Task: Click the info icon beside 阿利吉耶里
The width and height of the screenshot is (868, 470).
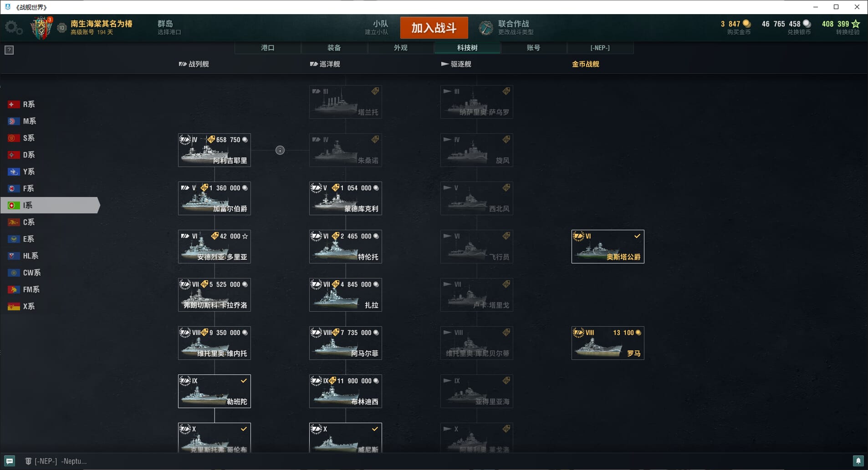Action: coord(280,150)
